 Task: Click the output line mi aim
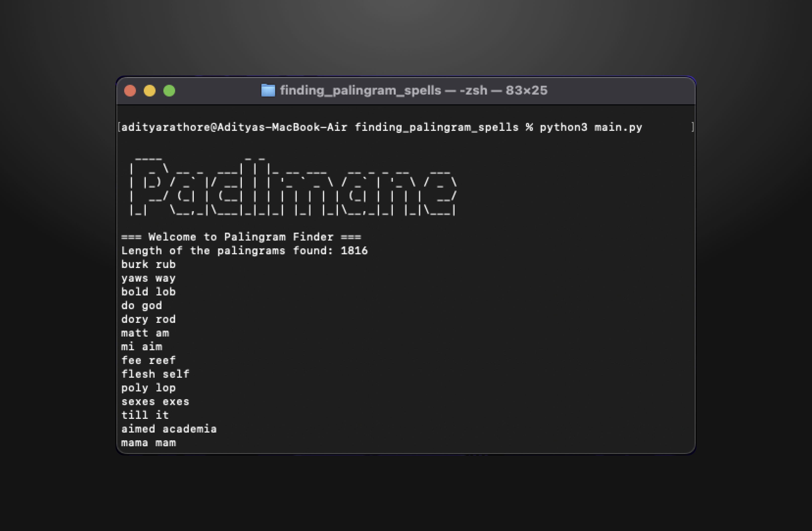tap(142, 347)
